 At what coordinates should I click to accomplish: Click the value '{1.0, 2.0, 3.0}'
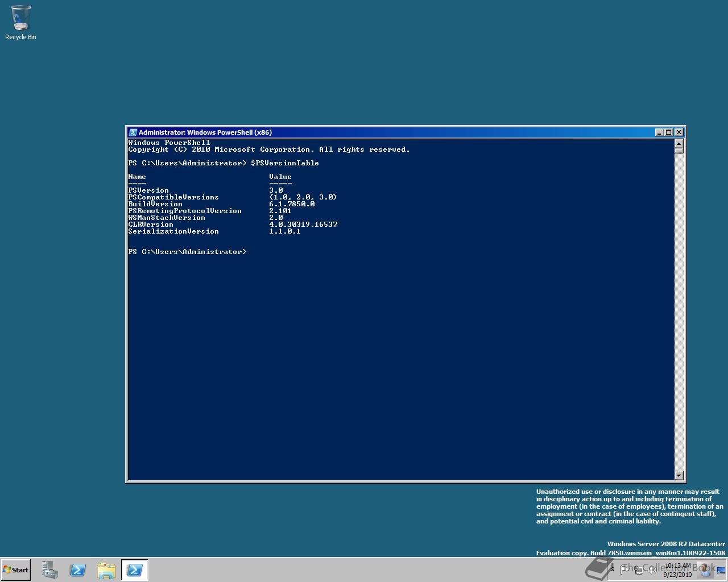[303, 197]
